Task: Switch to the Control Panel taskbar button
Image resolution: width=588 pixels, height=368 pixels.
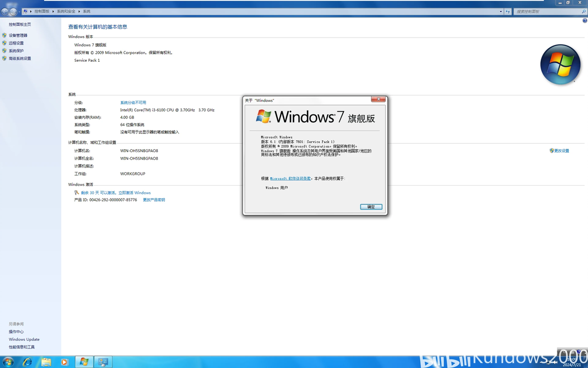Action: pos(103,362)
